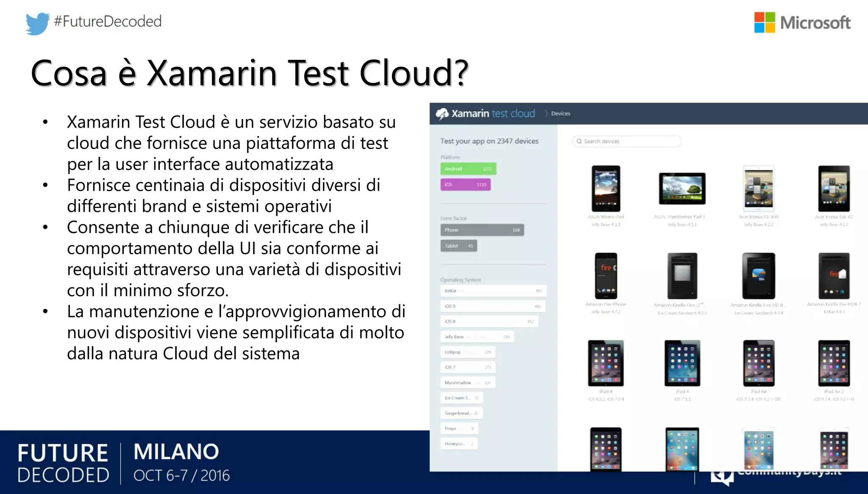Open the iPad Air device image
868x494 pixels.
(x=759, y=363)
